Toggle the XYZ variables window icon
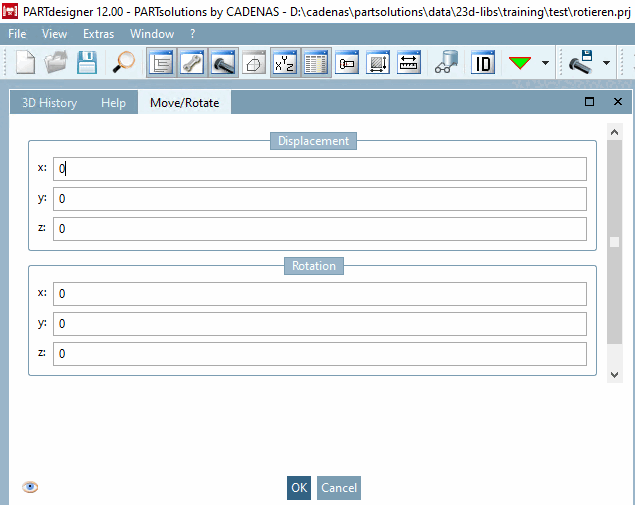635x505 pixels. (285, 63)
